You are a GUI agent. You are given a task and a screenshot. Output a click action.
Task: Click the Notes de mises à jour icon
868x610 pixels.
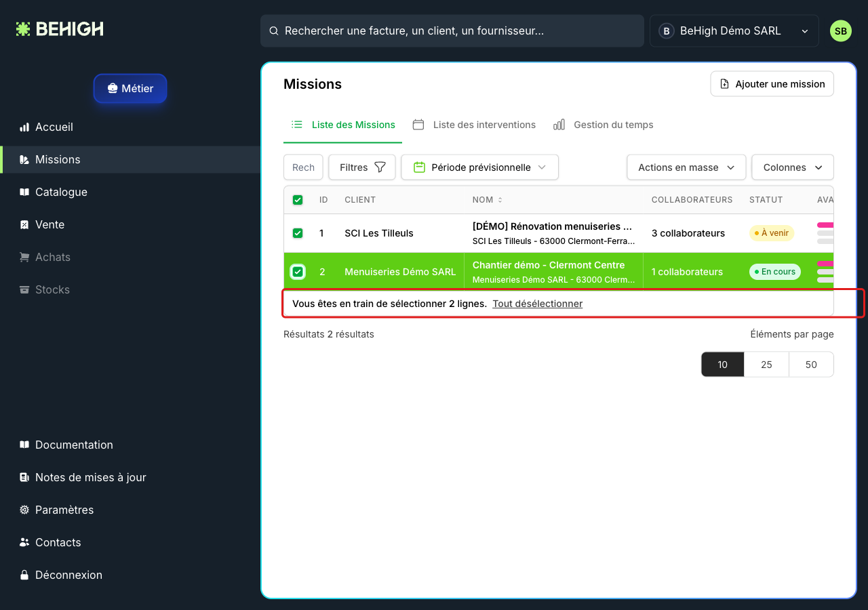pyautogui.click(x=24, y=477)
